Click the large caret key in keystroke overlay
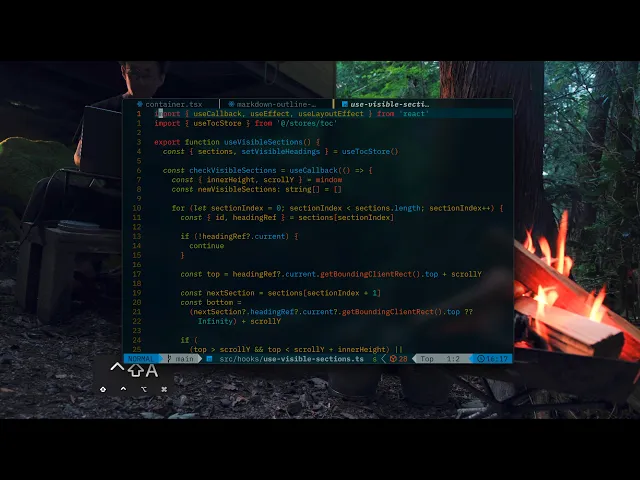Screen dimensions: 640x480 (117, 367)
